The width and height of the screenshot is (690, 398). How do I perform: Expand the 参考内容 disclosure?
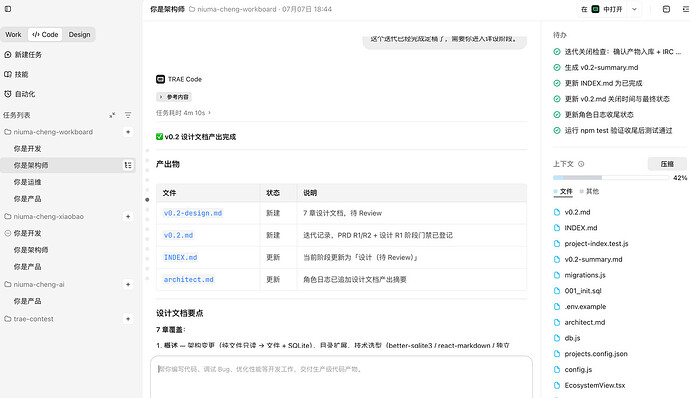[173, 97]
